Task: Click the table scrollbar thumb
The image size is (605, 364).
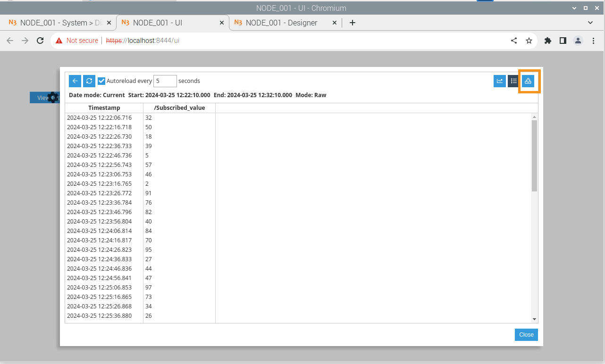Action: 534,156
